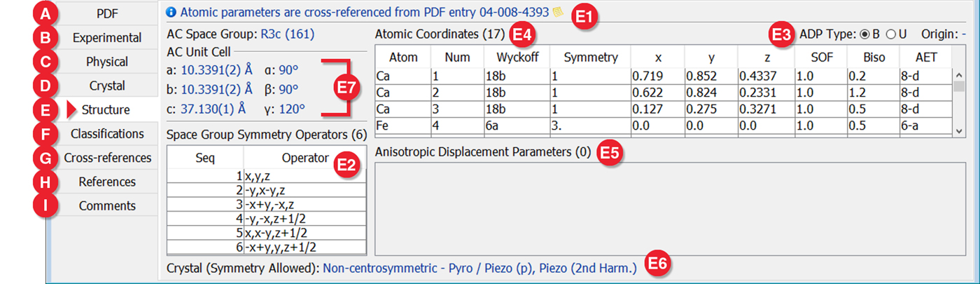This screenshot has height=284, width=980.
Task: Open the Crystal tab
Action: pos(106,86)
